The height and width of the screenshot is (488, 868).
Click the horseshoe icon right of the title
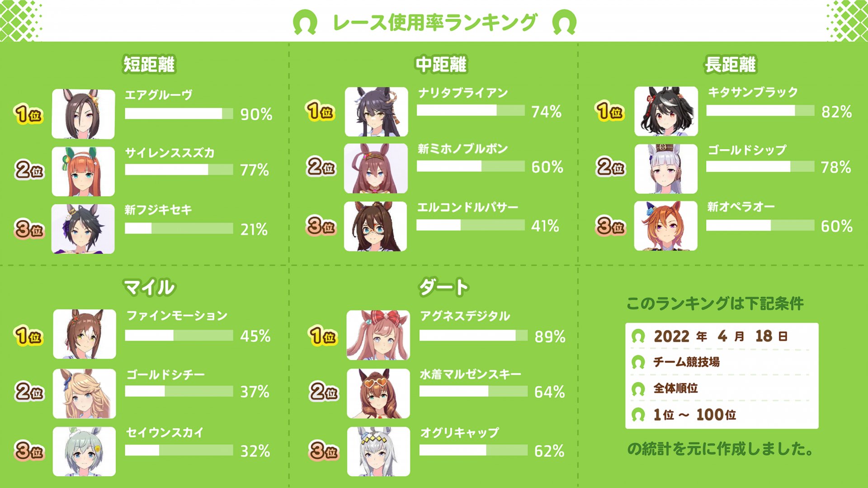pos(564,23)
